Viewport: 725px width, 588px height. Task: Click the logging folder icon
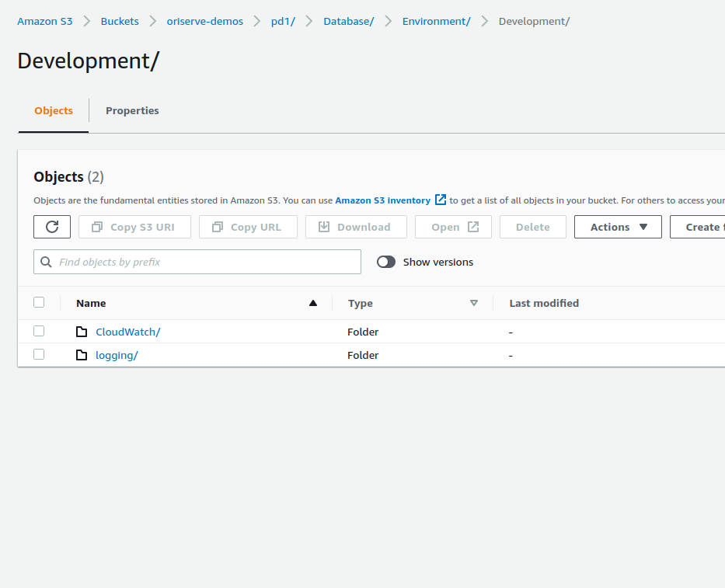(x=82, y=355)
